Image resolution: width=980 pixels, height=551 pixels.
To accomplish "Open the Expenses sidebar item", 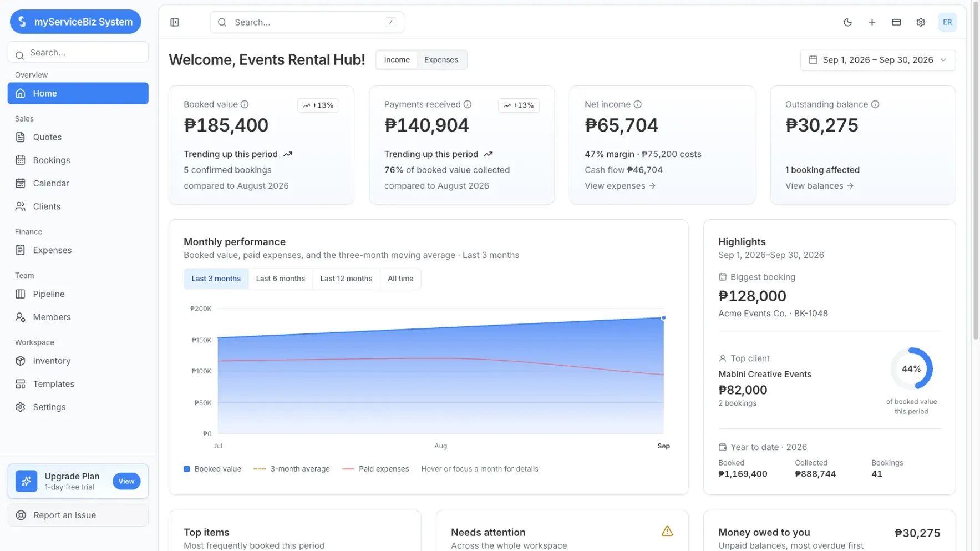I will [x=78, y=250].
